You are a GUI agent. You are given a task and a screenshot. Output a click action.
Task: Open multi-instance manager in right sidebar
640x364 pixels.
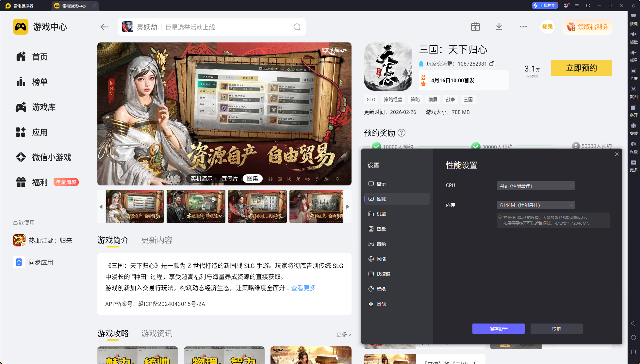click(x=633, y=108)
